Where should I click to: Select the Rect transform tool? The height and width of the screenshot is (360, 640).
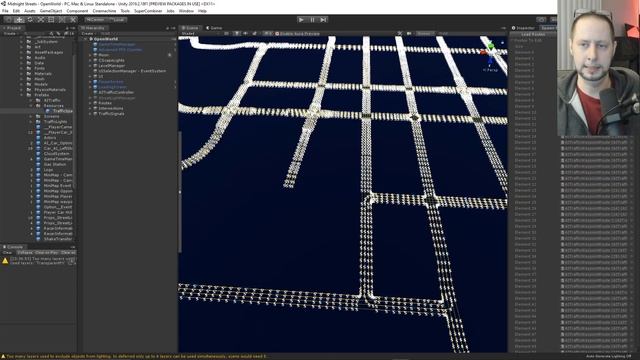51,20
